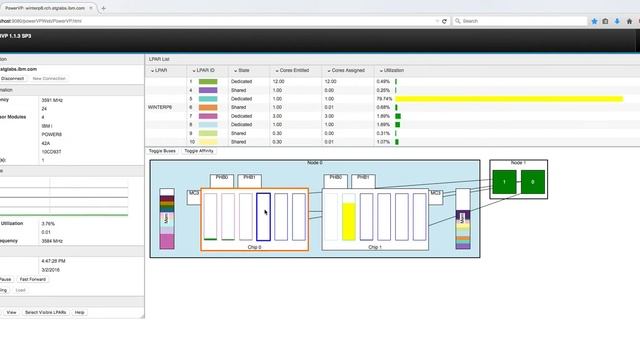Click green color swatch for LPAR 1
Viewport: 640px width, 360px height.
coord(208,82)
